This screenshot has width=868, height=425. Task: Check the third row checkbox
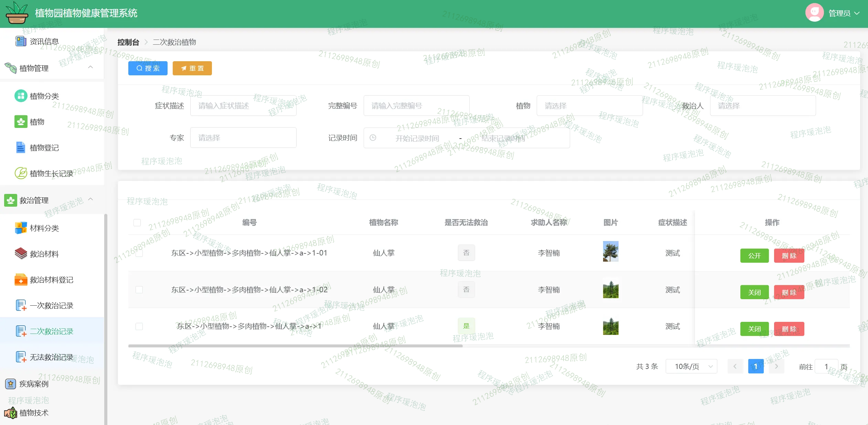139,326
